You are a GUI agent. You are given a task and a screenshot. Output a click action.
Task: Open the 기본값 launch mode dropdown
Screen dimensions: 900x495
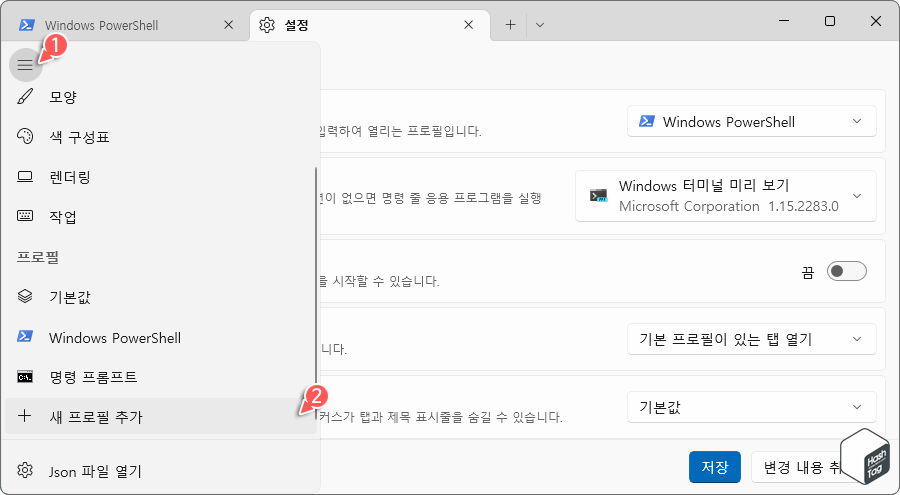[x=752, y=407]
